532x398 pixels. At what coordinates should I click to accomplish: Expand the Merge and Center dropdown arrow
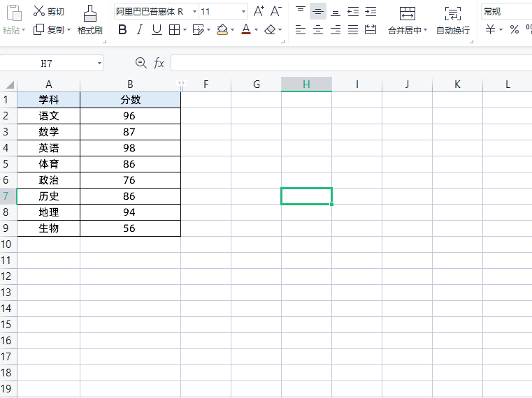[426, 30]
